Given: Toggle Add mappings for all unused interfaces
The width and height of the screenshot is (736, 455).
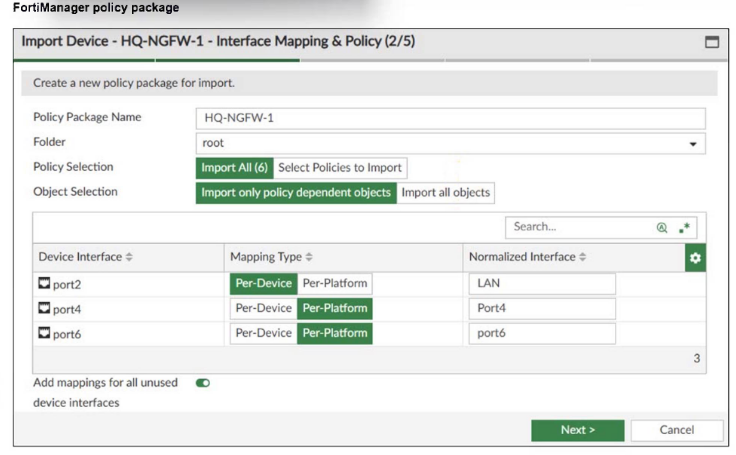Looking at the screenshot, I should coord(203,382).
